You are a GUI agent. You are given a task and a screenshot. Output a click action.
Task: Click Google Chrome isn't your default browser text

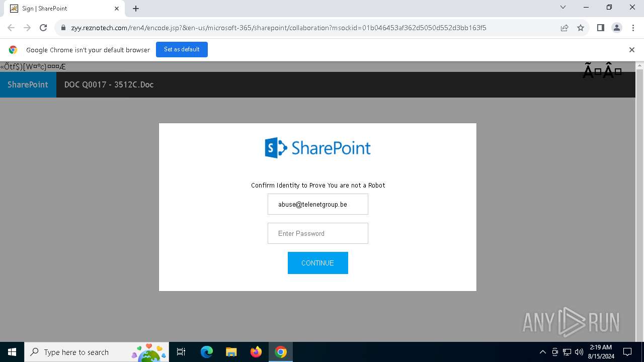pyautogui.click(x=88, y=50)
